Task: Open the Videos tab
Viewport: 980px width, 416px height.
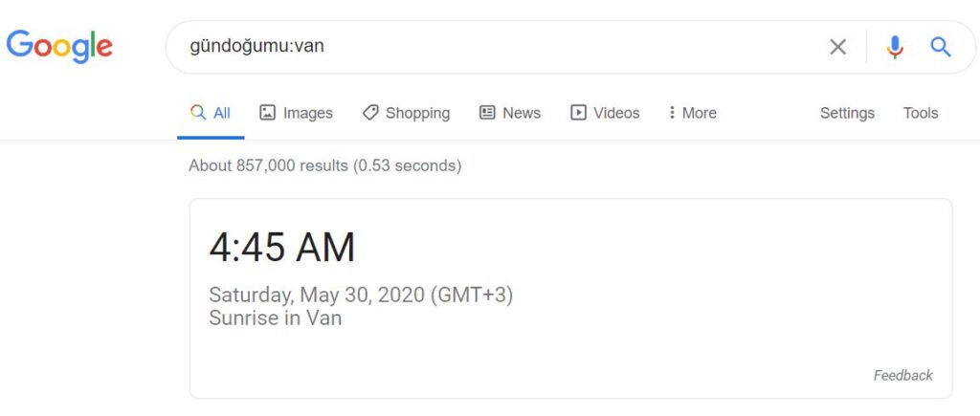Action: (x=605, y=113)
